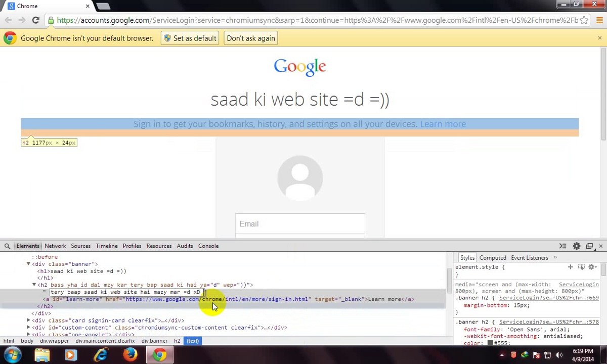Follow the Learn more link on page
Screen dimensions: 607x364
tap(443, 124)
